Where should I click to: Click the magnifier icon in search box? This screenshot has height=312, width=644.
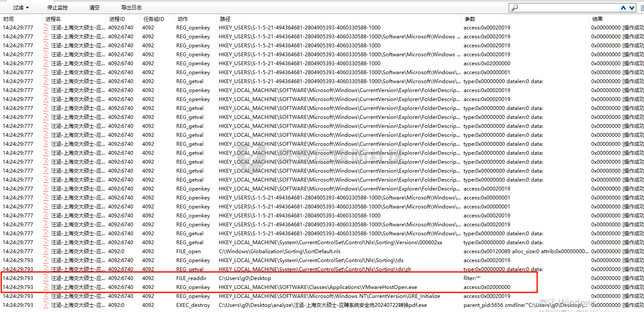click(x=514, y=8)
